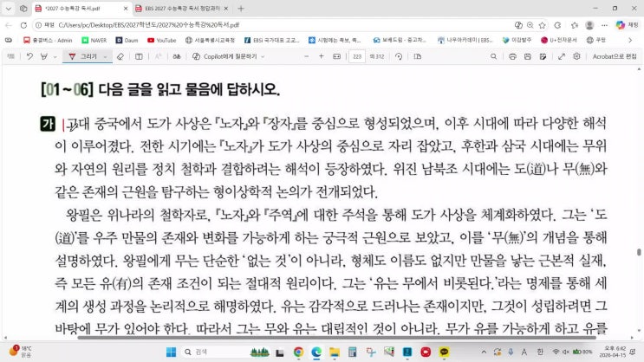Toggle table of contents sidebar icon
The height and width of the screenshot is (362, 644).
(x=10, y=56)
